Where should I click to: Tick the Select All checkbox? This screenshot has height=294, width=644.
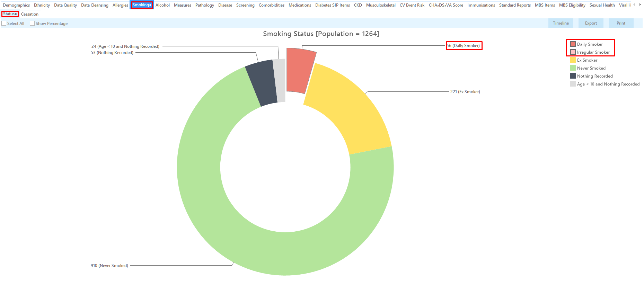(x=4, y=23)
